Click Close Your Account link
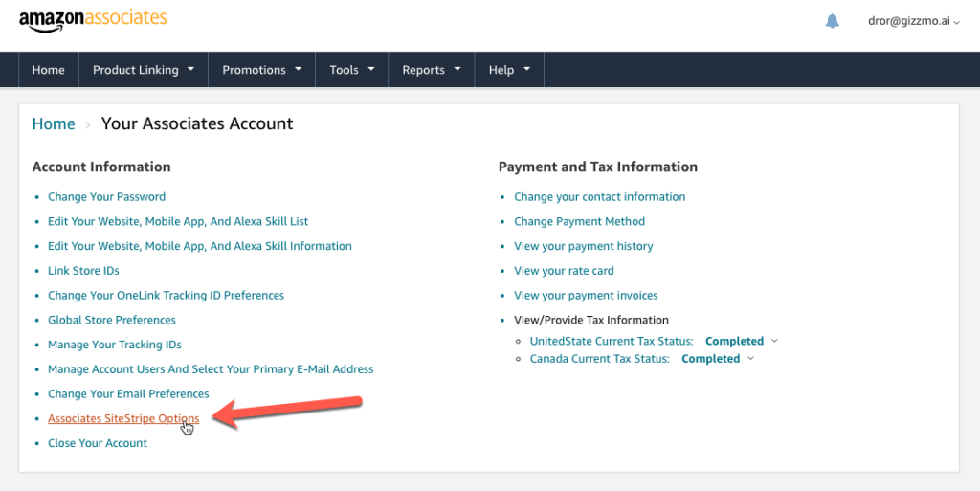 click(98, 443)
